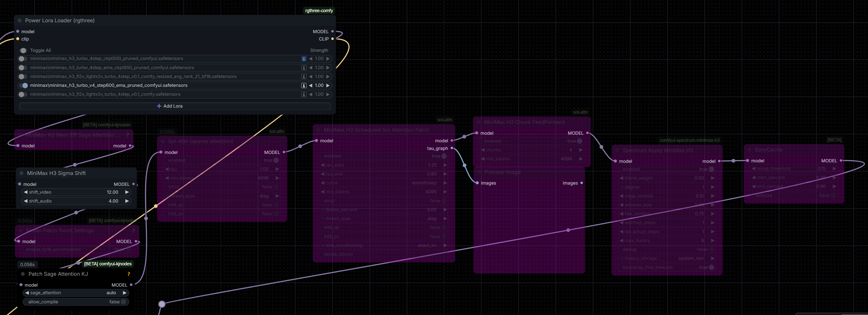Open thresh_type selector in Sol-Attn
Viewport: 868px width, 315px height.
222,196
